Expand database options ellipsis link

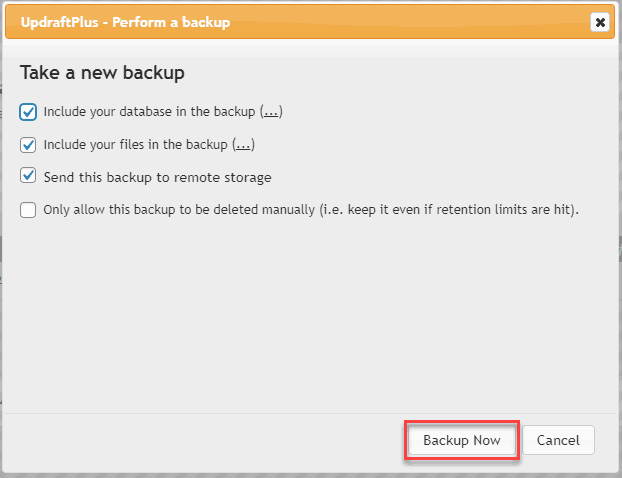271,112
